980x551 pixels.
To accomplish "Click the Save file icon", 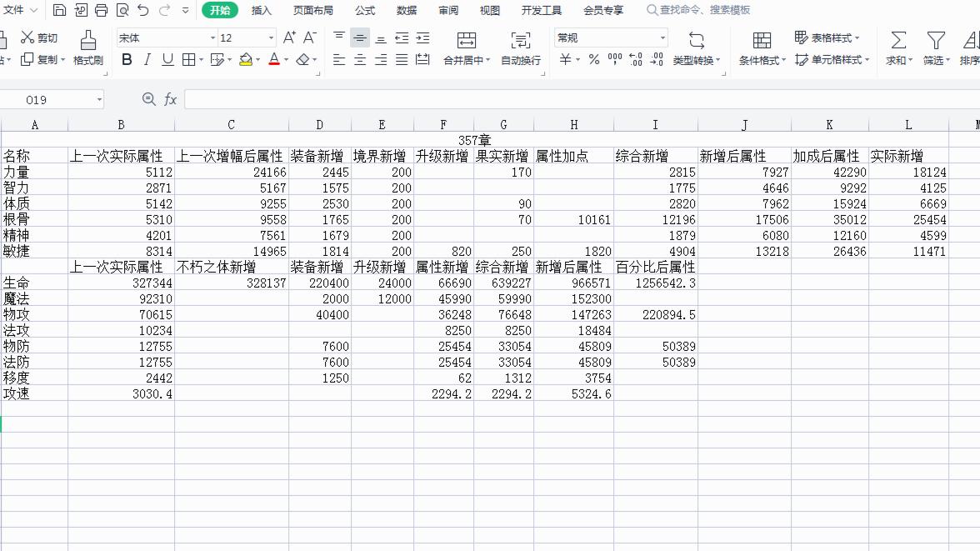I will 59,10.
